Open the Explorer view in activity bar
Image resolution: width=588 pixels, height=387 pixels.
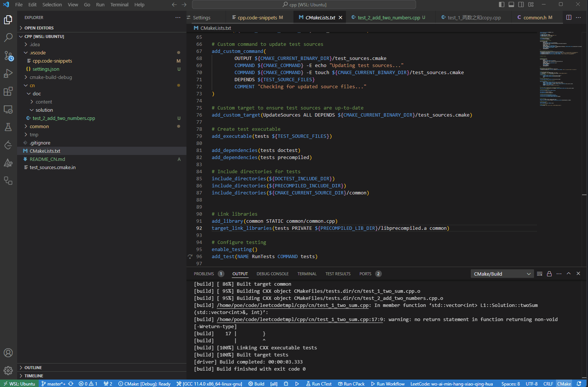coord(8,19)
